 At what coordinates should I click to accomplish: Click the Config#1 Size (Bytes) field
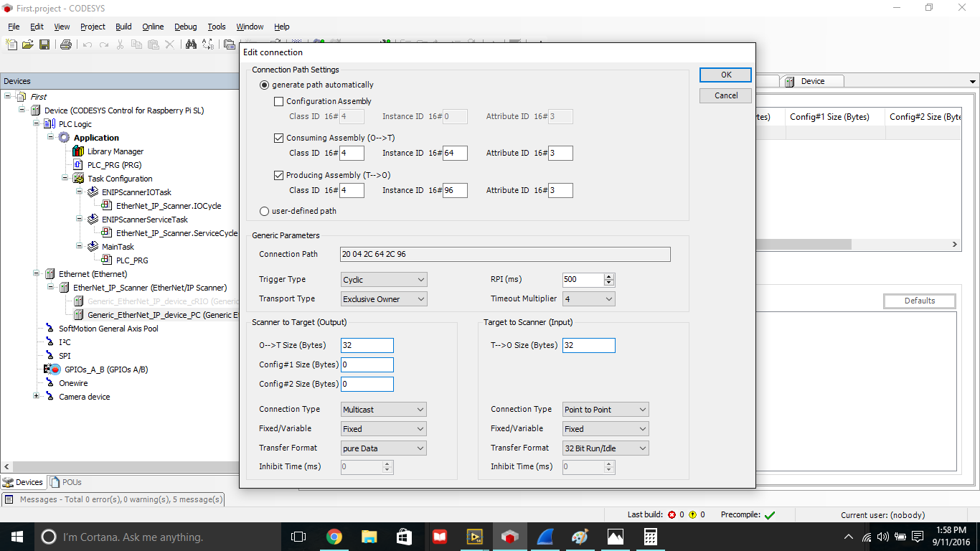(367, 364)
